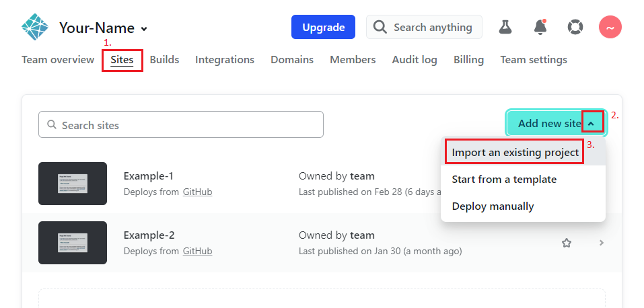Open the Example-2 site thumbnail
The image size is (644, 308).
pos(73,243)
